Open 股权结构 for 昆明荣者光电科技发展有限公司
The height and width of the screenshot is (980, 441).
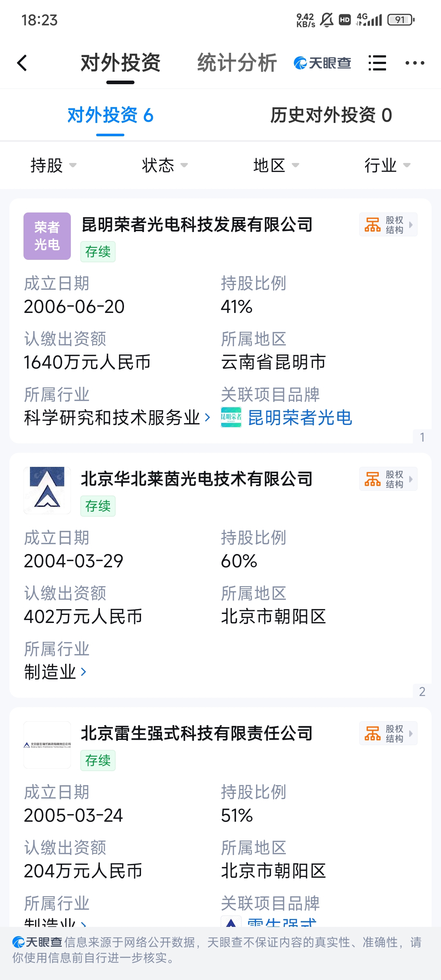click(x=388, y=224)
